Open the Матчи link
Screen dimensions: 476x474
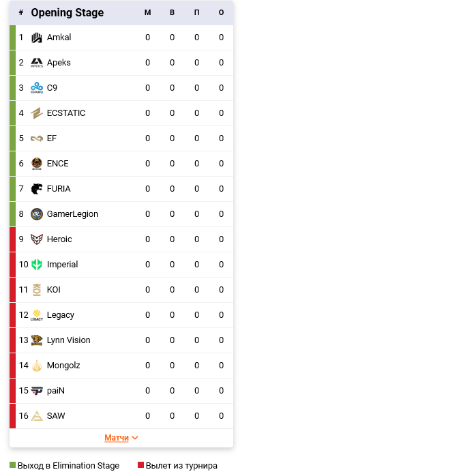pyautogui.click(x=117, y=438)
